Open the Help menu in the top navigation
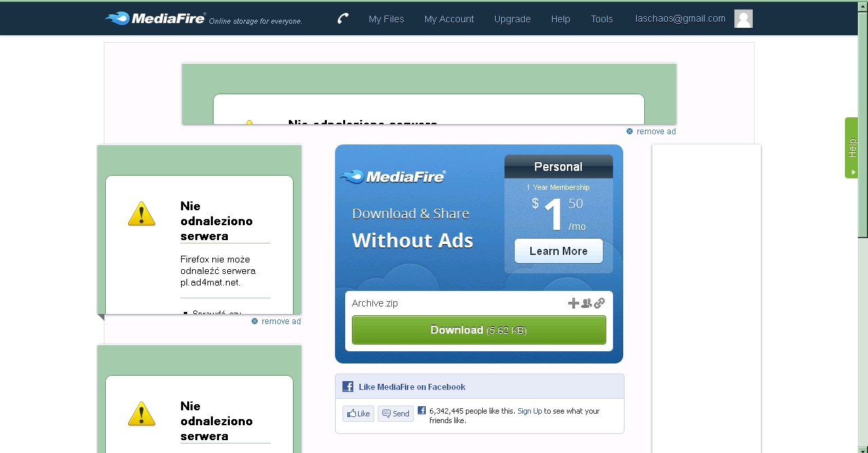This screenshot has width=868, height=453. point(560,19)
